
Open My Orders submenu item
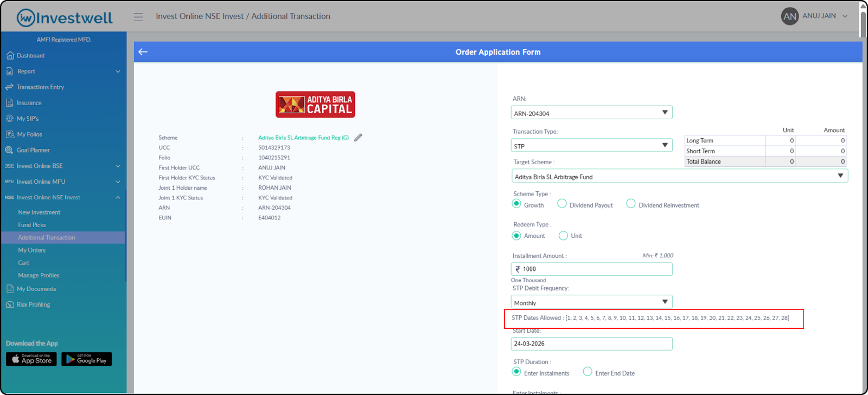click(32, 250)
